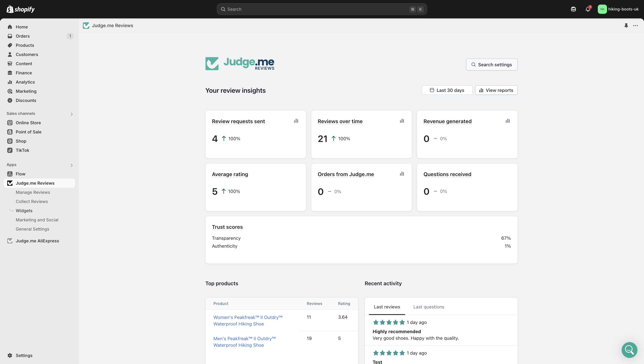The width and height of the screenshot is (644, 364).
Task: Open the Sidekick assistant icon in top bar
Action: tap(573, 9)
